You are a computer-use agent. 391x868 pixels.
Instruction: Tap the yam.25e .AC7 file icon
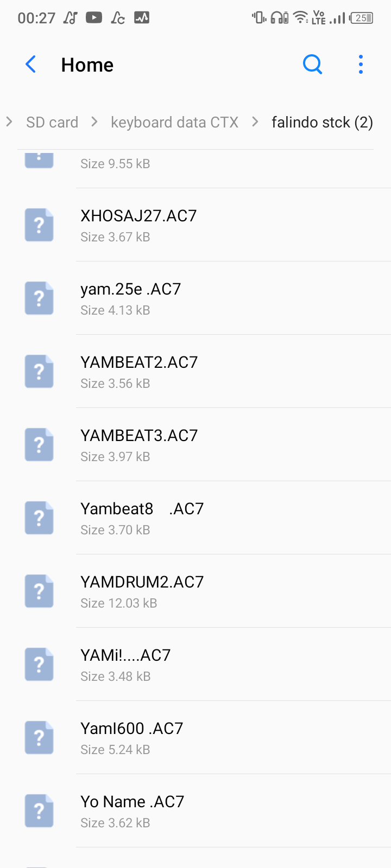pyautogui.click(x=39, y=298)
